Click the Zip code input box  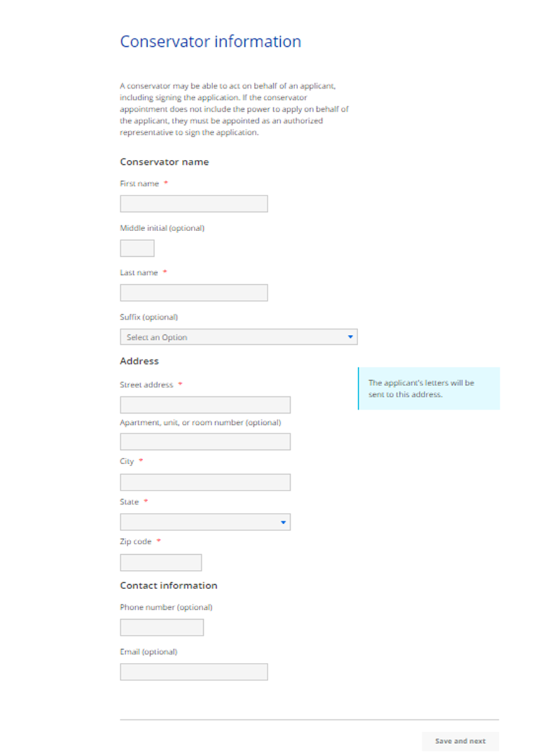[x=161, y=562]
